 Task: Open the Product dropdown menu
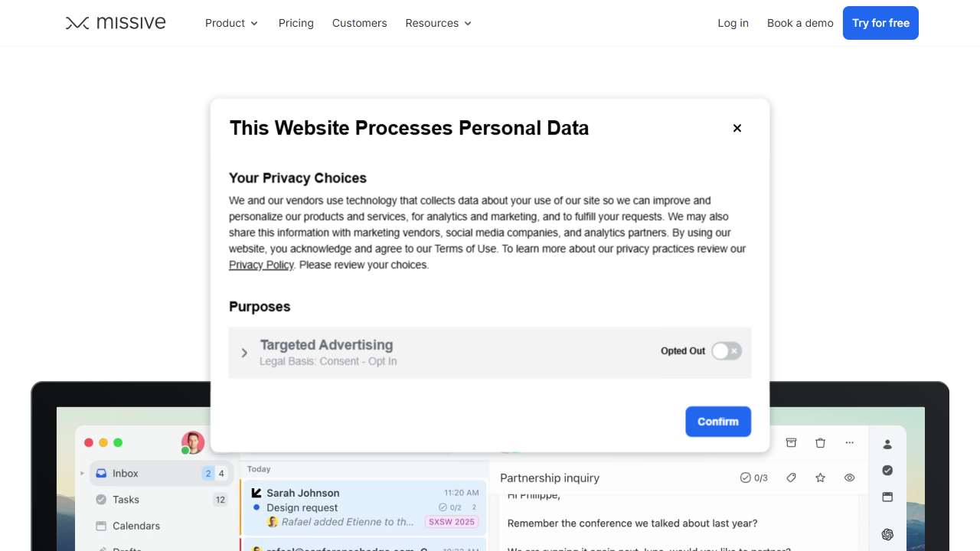coord(231,23)
